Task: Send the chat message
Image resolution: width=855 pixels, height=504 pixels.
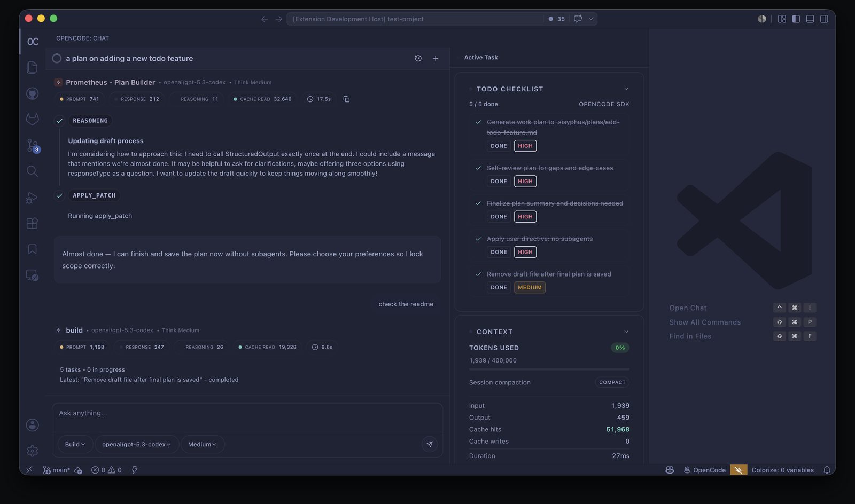Action: 430,444
